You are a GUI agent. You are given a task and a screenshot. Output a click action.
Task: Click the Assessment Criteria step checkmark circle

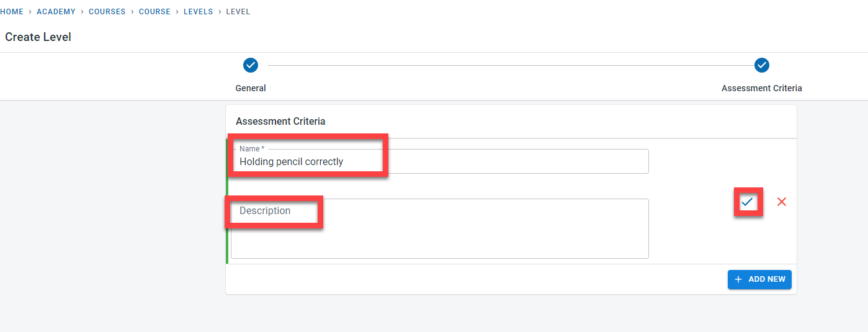(x=761, y=65)
